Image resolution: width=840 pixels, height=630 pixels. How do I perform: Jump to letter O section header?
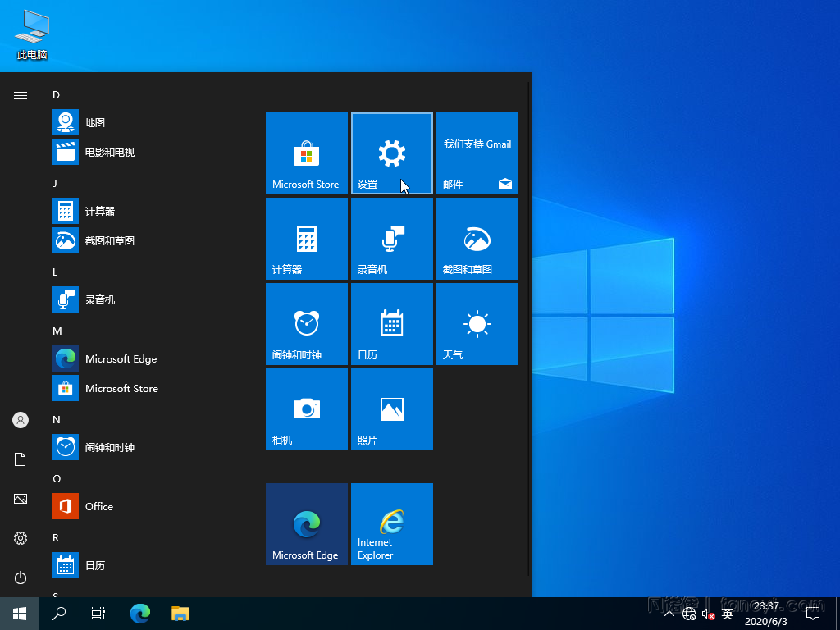pos(57,478)
